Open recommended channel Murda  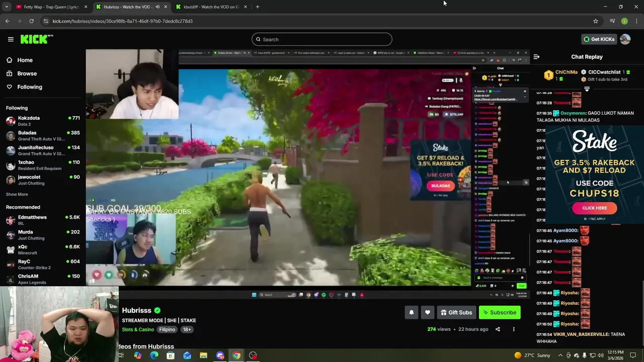point(43,235)
